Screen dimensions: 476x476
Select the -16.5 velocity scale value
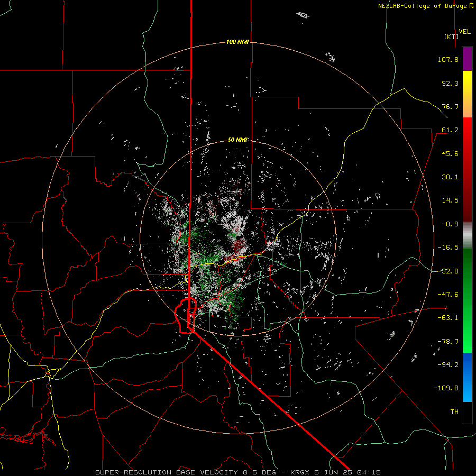click(448, 248)
